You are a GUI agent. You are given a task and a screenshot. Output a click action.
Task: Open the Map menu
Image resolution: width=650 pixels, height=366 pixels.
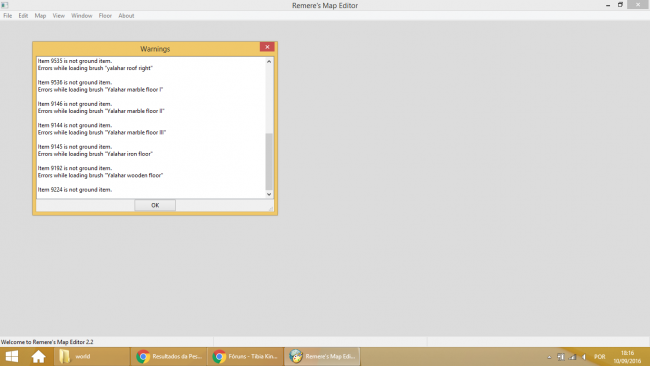coord(40,16)
